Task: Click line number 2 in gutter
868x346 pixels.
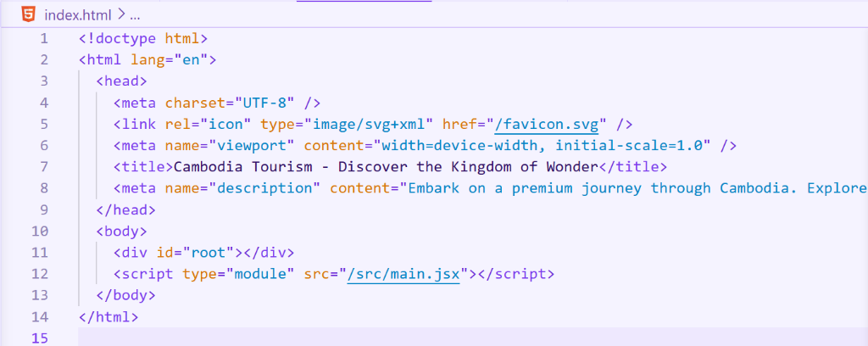Action: pos(44,60)
